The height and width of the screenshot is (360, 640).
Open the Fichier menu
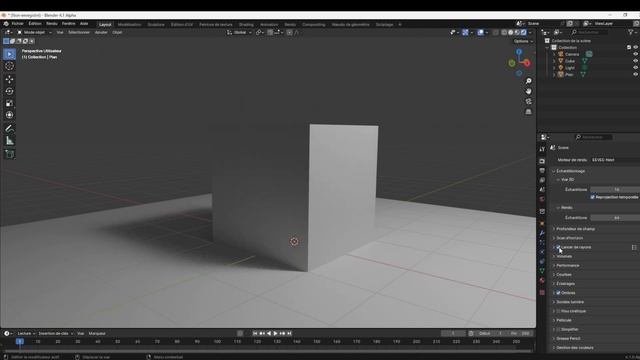pos(18,24)
